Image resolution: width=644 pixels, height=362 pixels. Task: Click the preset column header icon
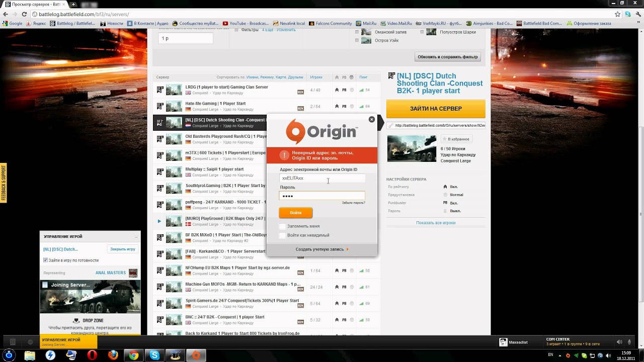click(352, 77)
